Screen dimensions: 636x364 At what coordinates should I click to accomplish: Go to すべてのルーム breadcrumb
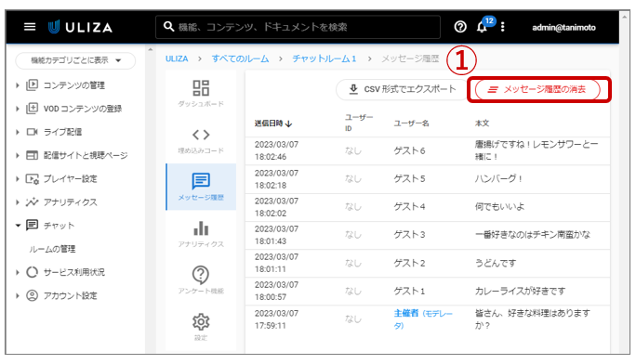tap(240, 58)
